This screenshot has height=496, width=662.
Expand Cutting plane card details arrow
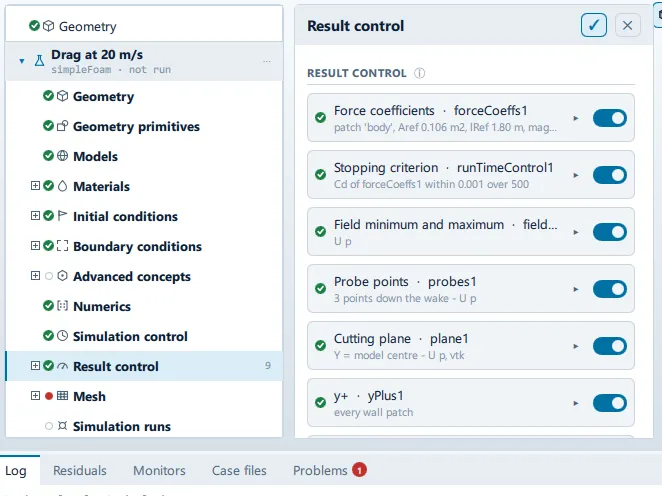[575, 346]
